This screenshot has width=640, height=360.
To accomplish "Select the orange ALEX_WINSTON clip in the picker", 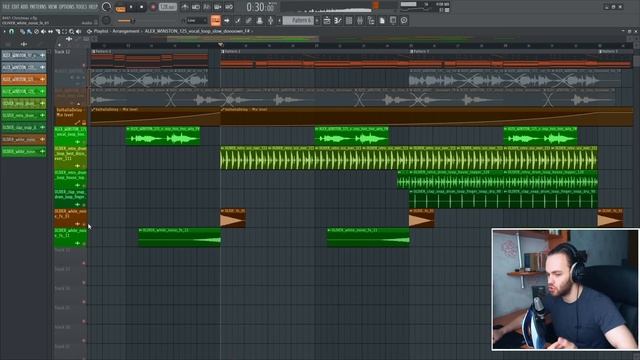I will pos(24,79).
